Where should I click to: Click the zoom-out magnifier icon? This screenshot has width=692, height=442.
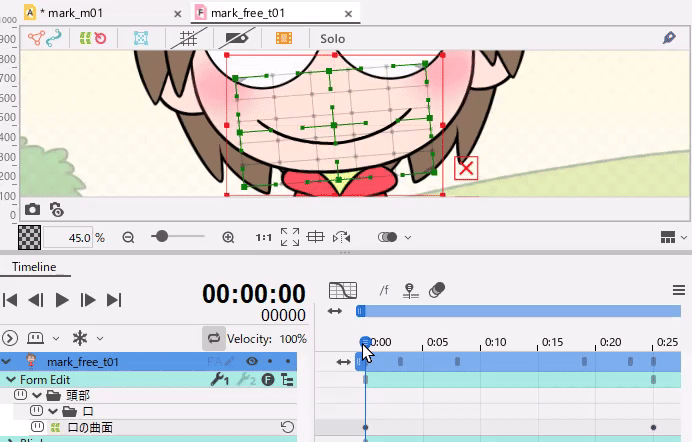(128, 237)
